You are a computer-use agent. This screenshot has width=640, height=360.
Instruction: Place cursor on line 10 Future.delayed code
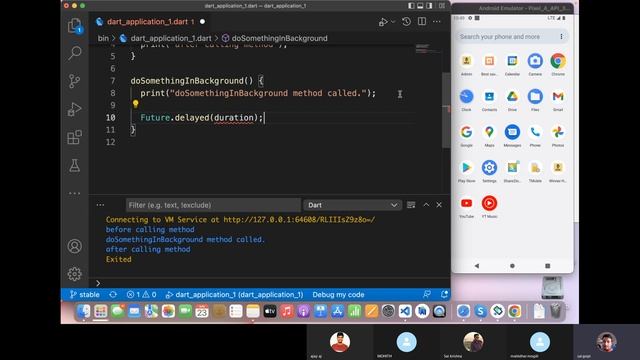tap(201, 118)
